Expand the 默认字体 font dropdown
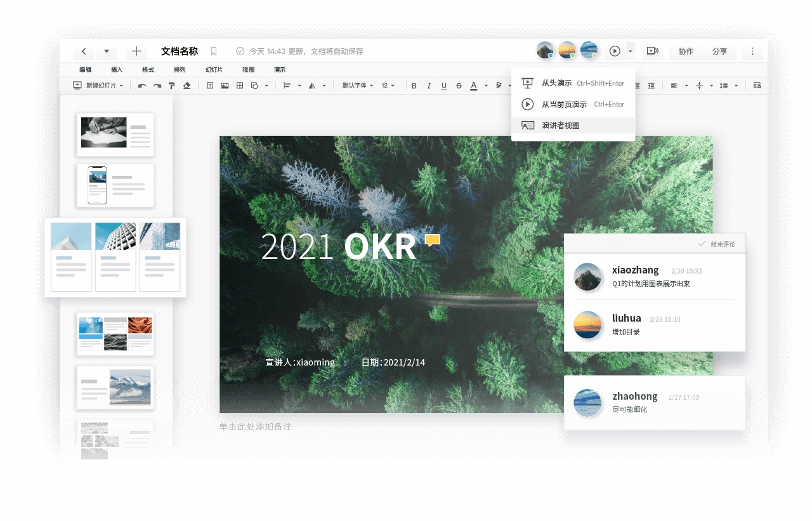The height and width of the screenshot is (521, 812). click(358, 86)
